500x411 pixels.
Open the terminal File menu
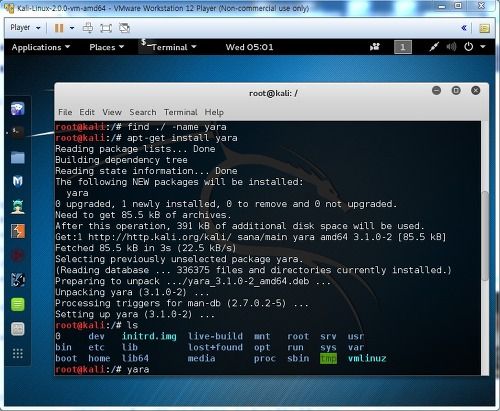(x=65, y=112)
